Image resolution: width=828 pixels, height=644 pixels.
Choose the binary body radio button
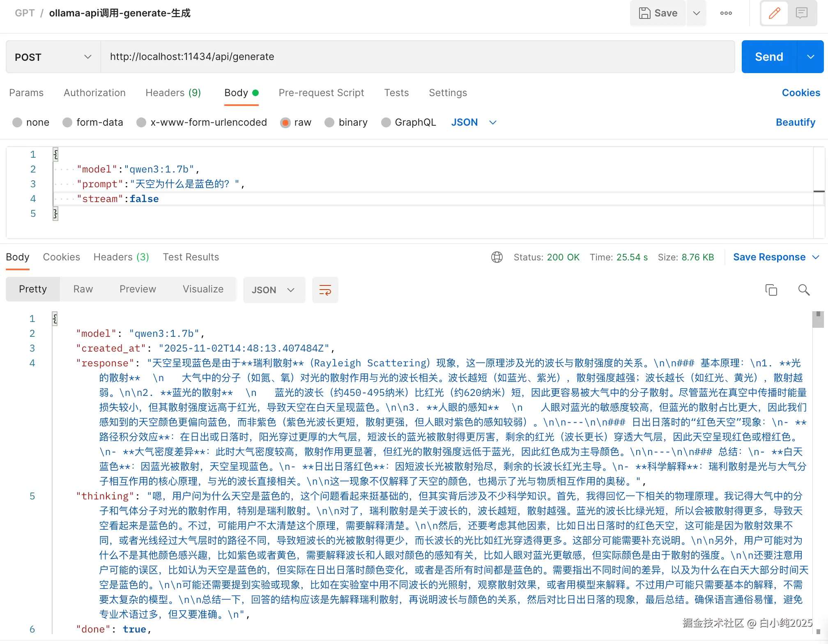329,122
